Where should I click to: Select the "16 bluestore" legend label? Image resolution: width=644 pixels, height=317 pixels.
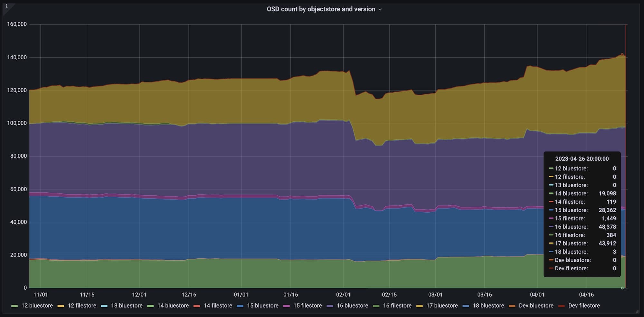pyautogui.click(x=352, y=306)
